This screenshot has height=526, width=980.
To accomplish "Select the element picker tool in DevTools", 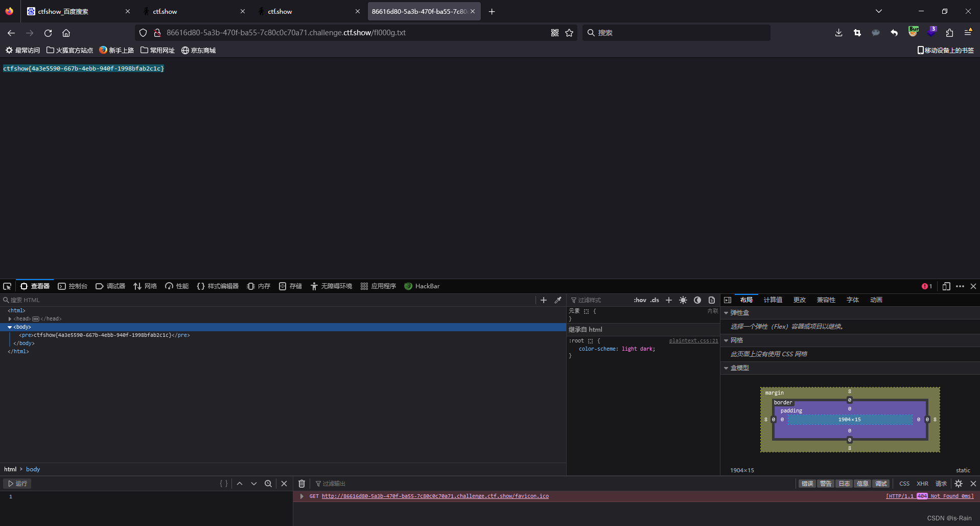I will point(7,286).
